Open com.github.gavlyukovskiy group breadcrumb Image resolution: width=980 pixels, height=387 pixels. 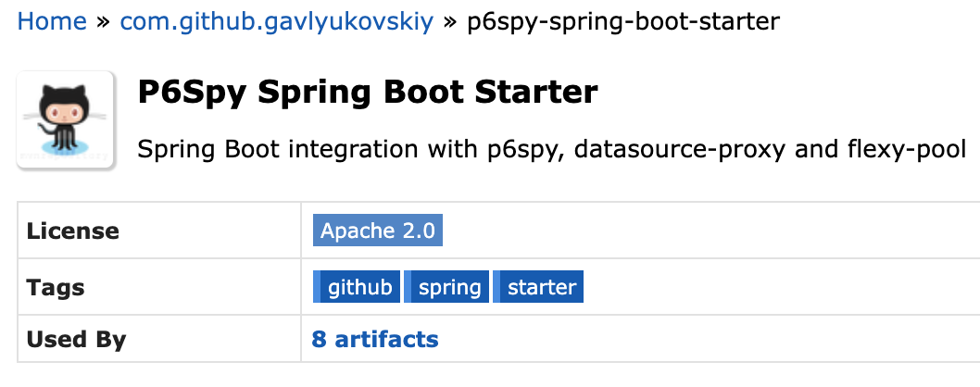(276, 22)
